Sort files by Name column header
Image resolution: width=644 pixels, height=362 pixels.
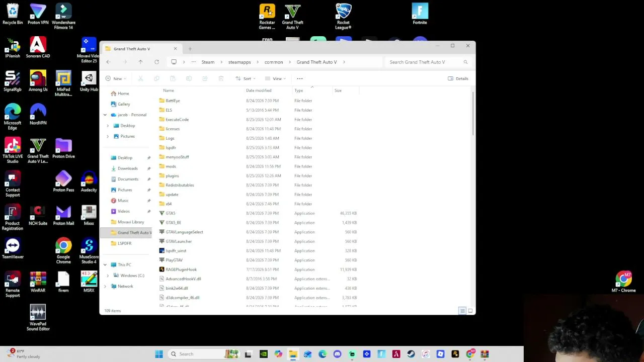pos(169,90)
